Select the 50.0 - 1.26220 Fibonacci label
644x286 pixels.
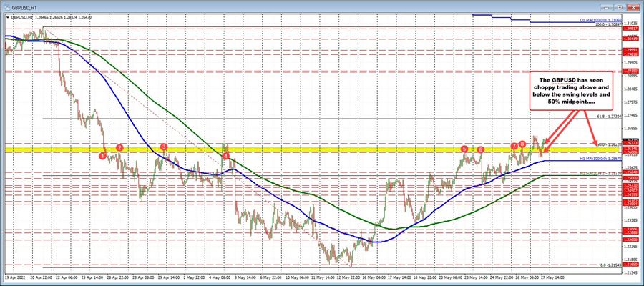click(609, 144)
